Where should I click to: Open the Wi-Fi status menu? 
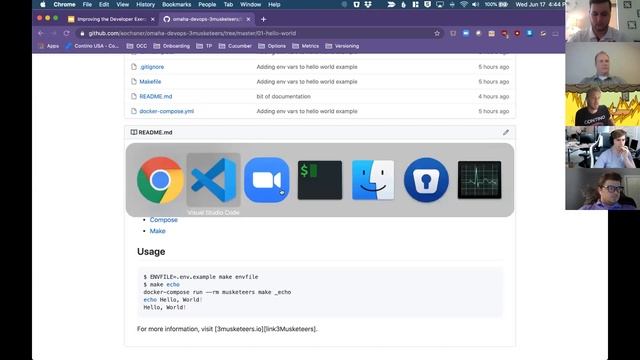click(x=464, y=4)
